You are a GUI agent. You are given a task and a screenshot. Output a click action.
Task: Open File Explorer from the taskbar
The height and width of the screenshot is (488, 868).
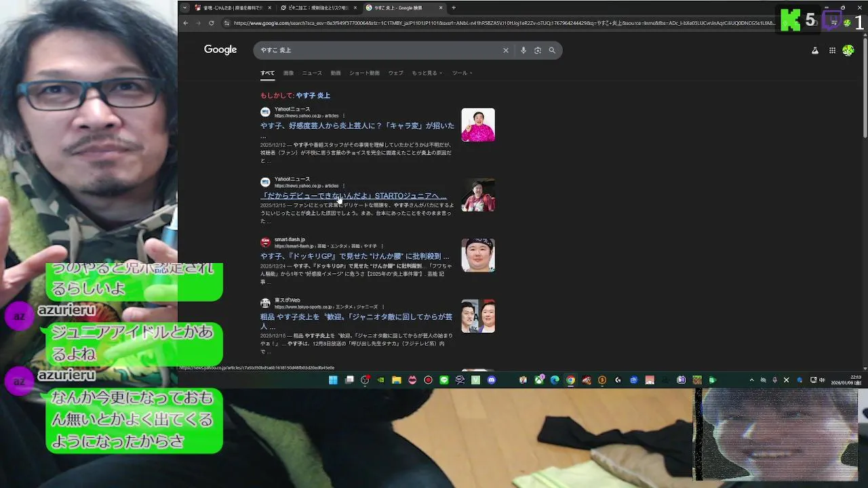click(396, 380)
